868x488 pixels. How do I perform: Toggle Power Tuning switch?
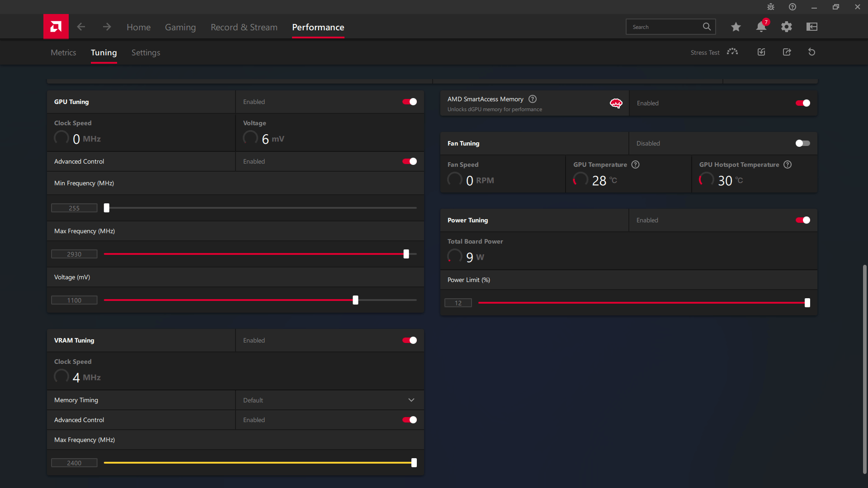[x=803, y=220]
